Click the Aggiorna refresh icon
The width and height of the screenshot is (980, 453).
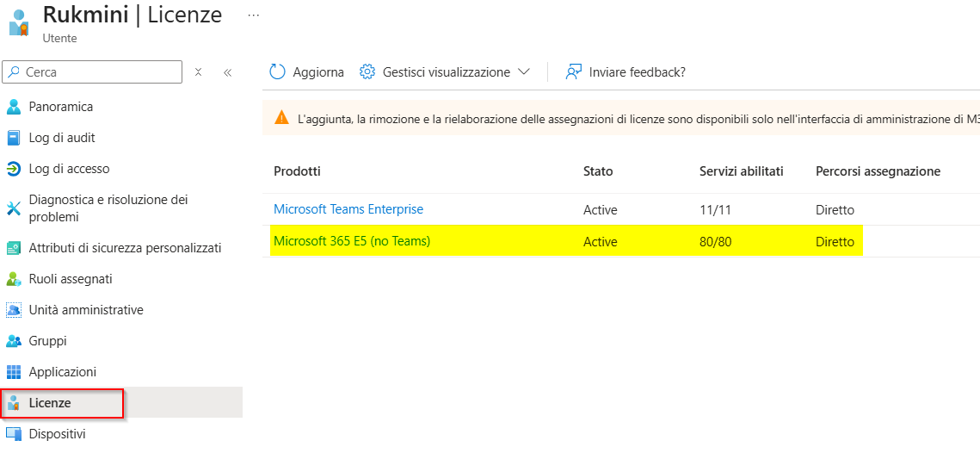(277, 72)
